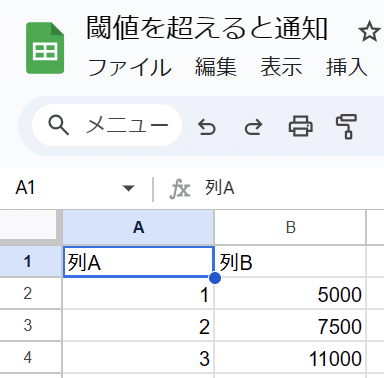Image resolution: width=384 pixels, height=378 pixels.
Task: Click the print icon
Action: pyautogui.click(x=300, y=126)
